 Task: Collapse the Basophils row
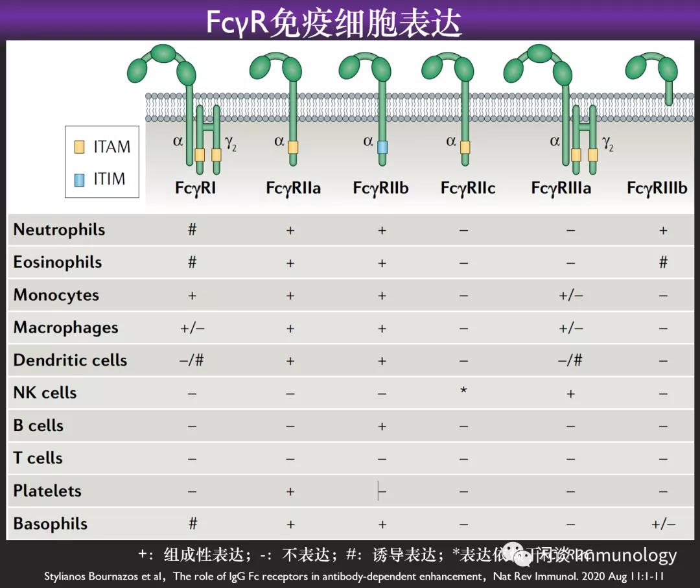click(x=50, y=523)
